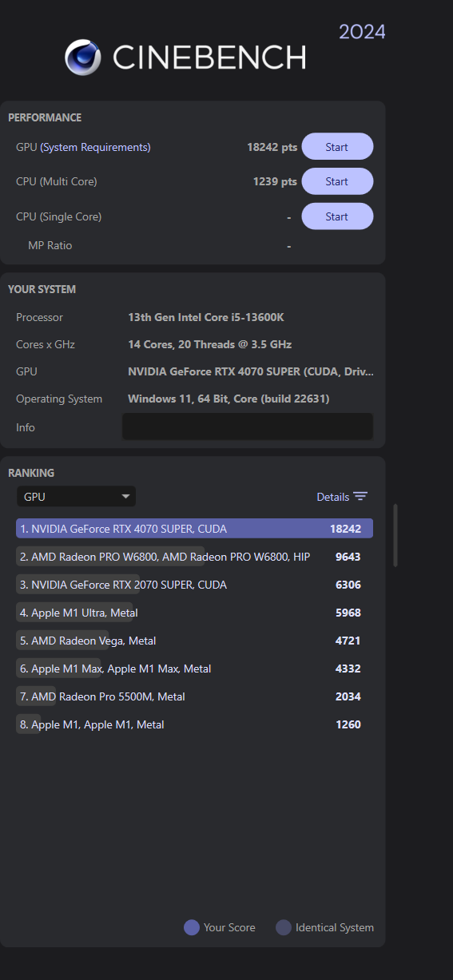This screenshot has width=453, height=980.
Task: Select the NVIDIA GeForce RTX 2070 SUPER row
Action: [x=194, y=585]
